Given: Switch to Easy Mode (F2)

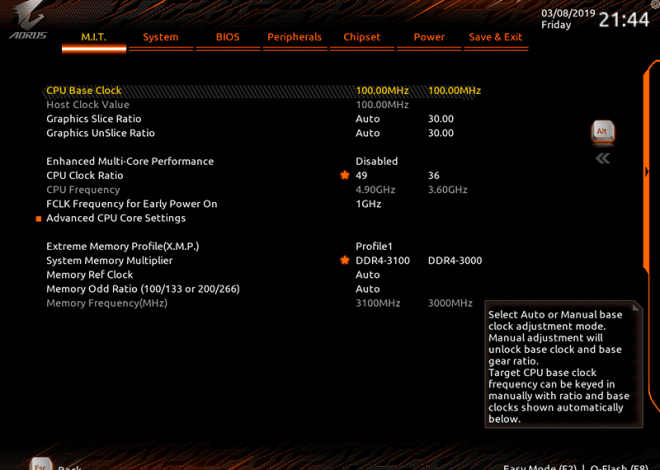Looking at the screenshot, I should pos(540,467).
